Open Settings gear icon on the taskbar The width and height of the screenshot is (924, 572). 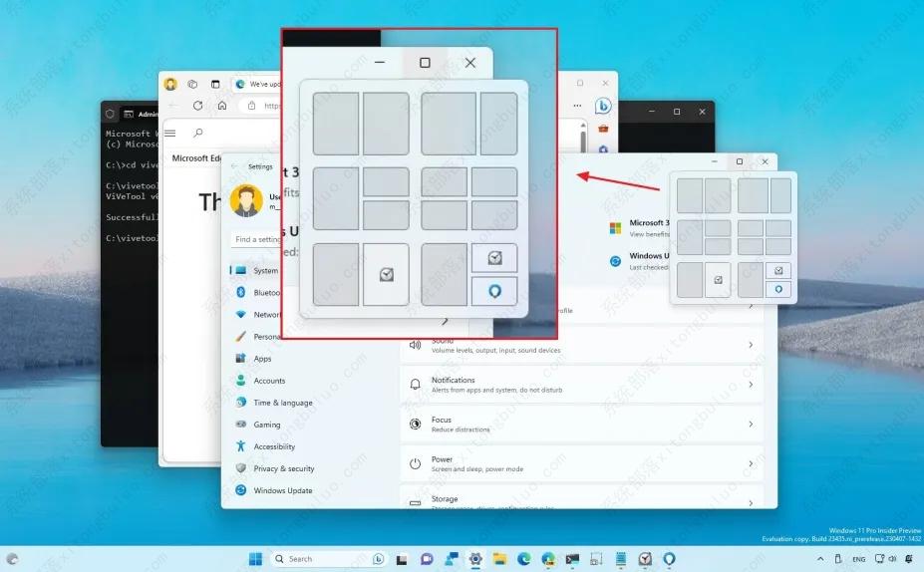475,559
